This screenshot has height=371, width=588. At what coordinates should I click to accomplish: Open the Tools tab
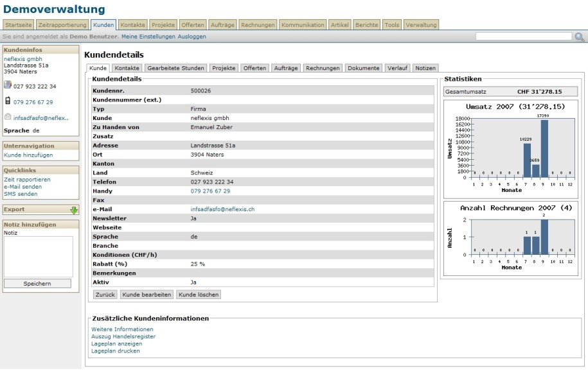[x=392, y=25]
